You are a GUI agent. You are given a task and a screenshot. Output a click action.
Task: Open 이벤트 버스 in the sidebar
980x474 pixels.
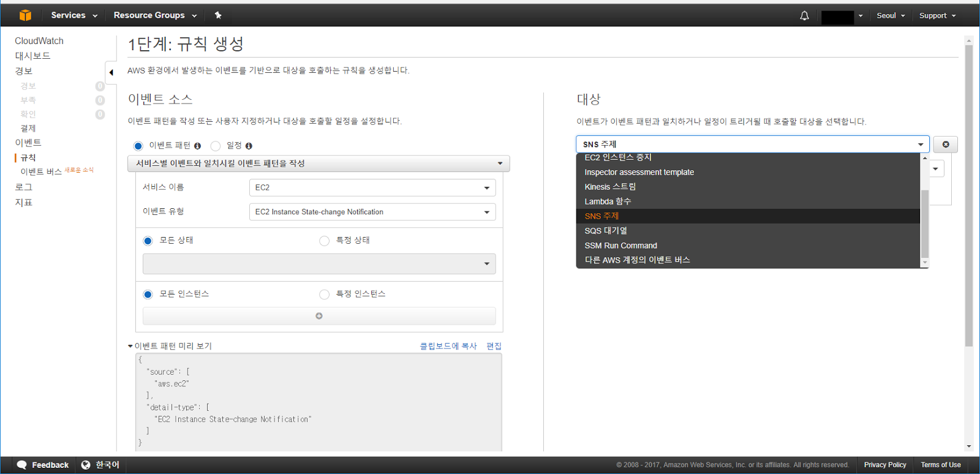(x=41, y=172)
